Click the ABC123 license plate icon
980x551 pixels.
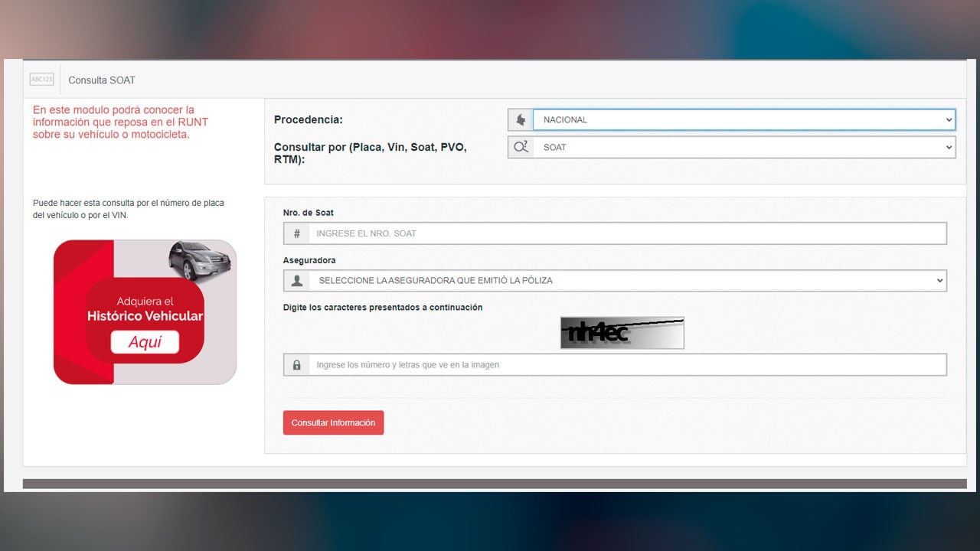[41, 80]
